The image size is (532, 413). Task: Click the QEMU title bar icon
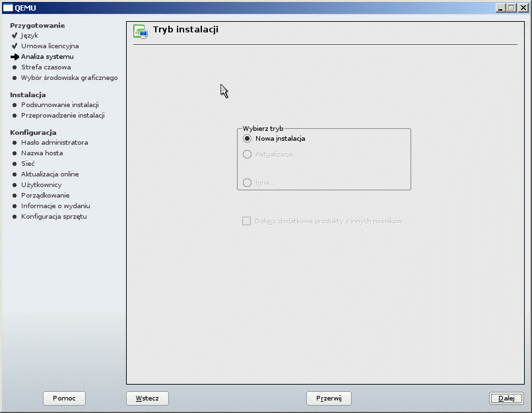9,7
